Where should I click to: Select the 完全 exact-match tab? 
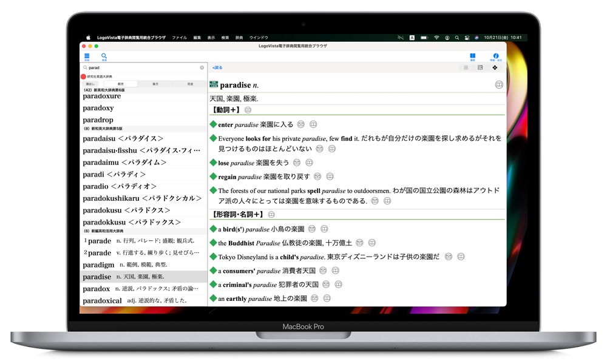click(190, 84)
